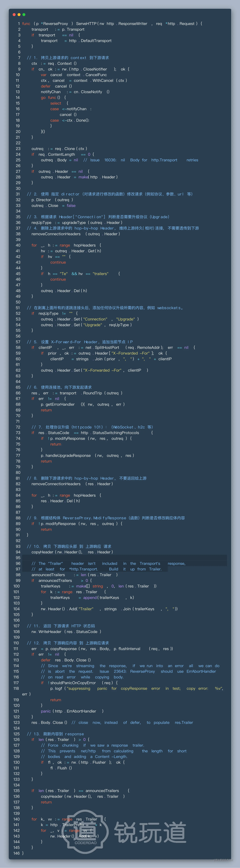Click "announcedTrailers := len(res.Trailer)" on line 98
This screenshot has height=868, width=240.
[75, 575]
